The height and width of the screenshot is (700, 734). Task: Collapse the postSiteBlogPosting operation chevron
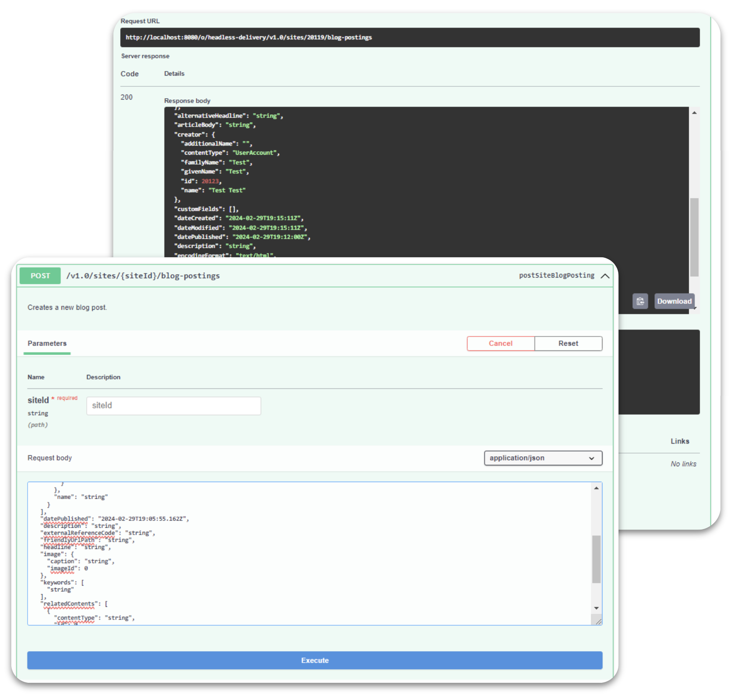[605, 276]
